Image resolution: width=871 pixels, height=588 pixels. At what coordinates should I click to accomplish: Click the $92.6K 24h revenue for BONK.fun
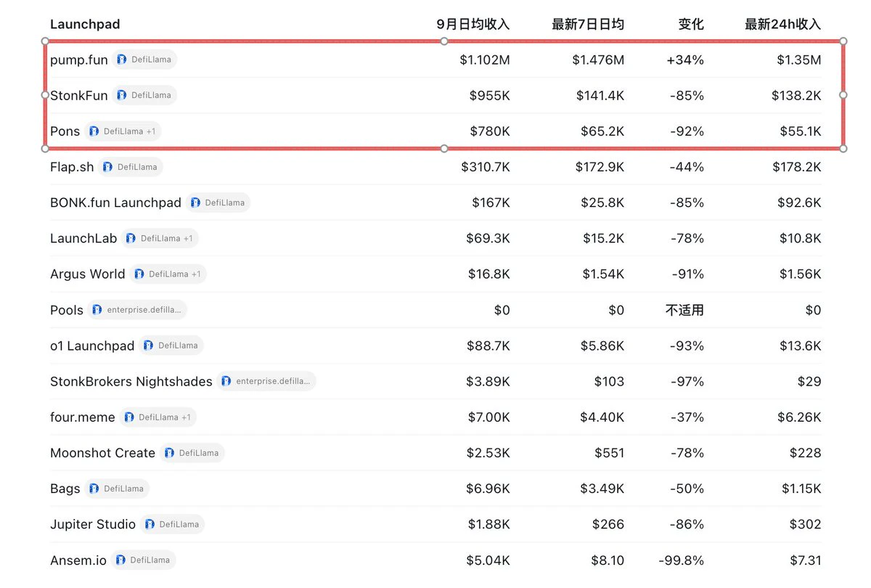[801, 203]
